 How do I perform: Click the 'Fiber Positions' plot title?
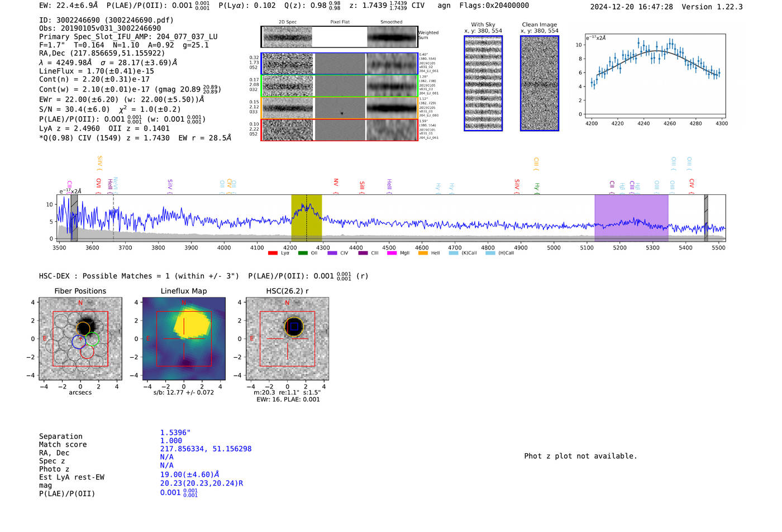[80, 291]
